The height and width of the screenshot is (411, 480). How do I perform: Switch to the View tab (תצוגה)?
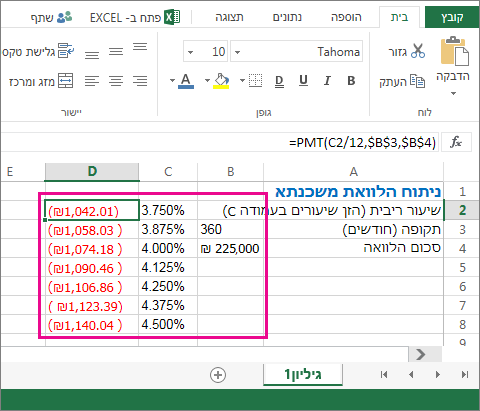point(229,17)
